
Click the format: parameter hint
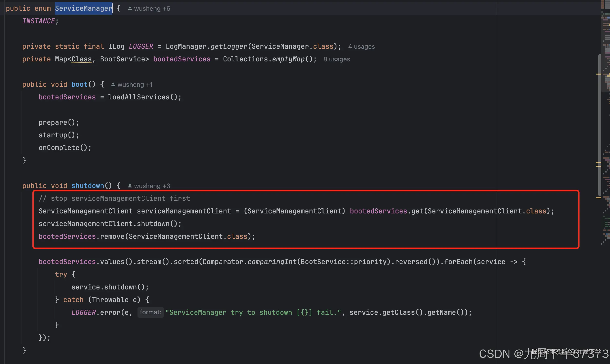point(150,312)
